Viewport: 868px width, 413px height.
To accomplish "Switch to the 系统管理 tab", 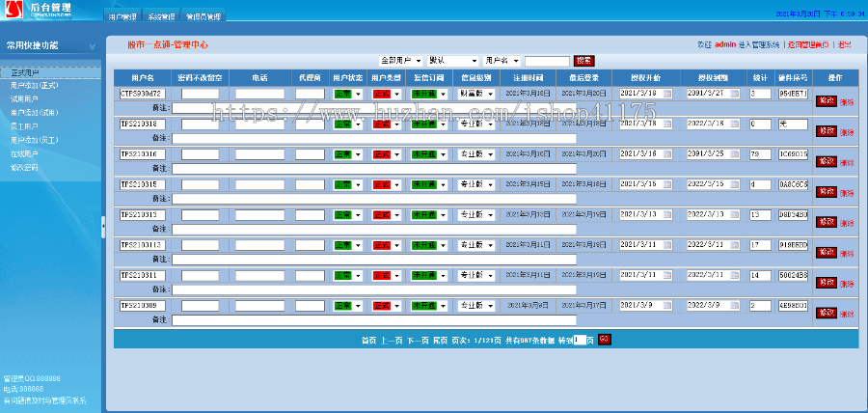I will 161,17.
